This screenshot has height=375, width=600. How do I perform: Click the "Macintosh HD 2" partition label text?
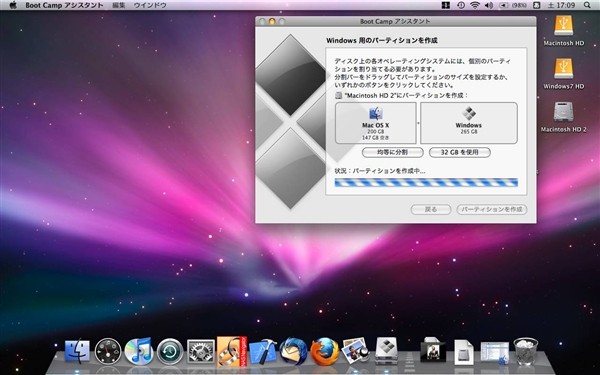pyautogui.click(x=406, y=95)
